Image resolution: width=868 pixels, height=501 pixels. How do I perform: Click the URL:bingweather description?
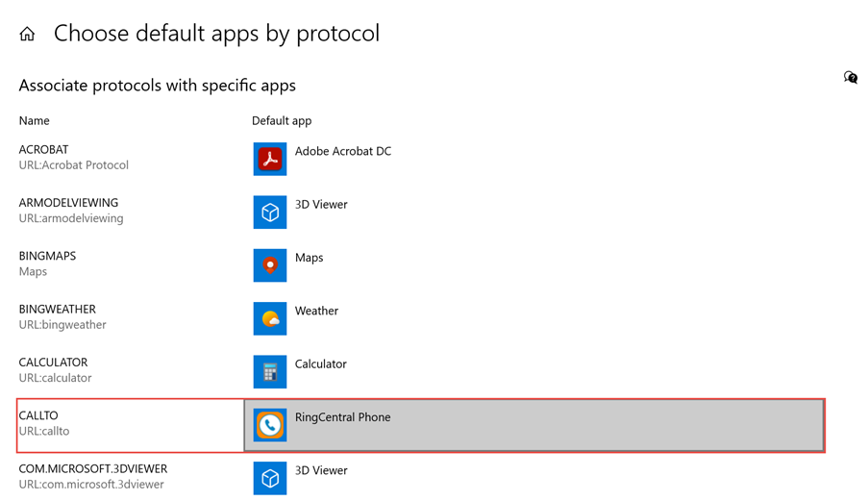tap(62, 324)
